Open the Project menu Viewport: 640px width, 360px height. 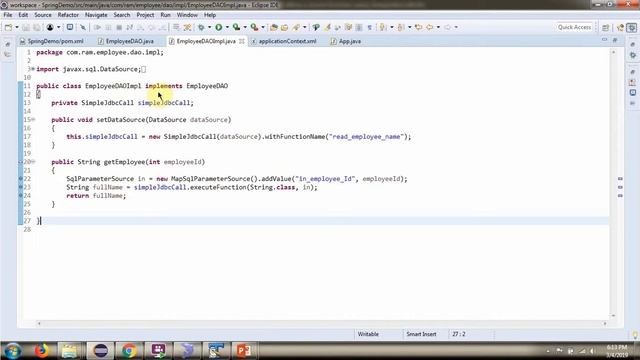pos(145,15)
